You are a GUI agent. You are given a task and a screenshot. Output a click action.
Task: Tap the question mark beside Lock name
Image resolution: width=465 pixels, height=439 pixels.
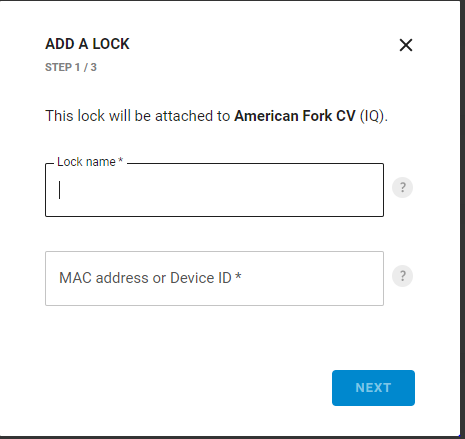point(402,187)
